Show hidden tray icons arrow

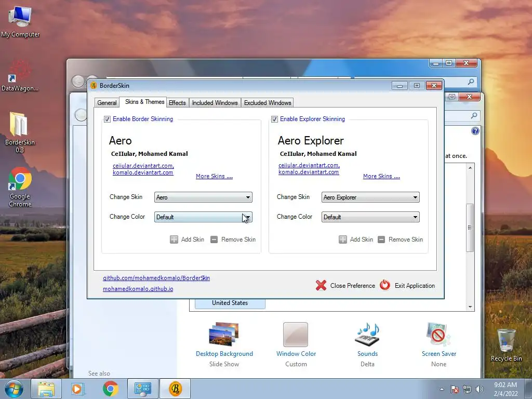(442, 389)
